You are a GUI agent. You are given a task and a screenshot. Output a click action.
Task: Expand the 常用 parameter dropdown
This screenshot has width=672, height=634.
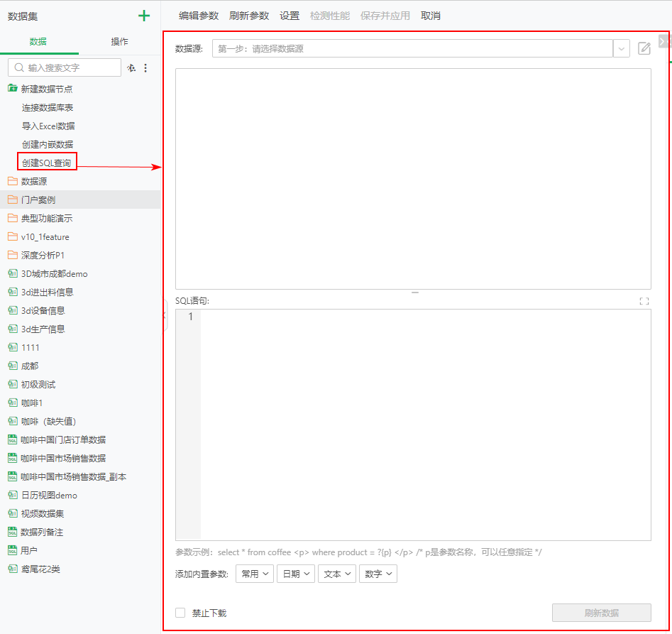coord(254,574)
